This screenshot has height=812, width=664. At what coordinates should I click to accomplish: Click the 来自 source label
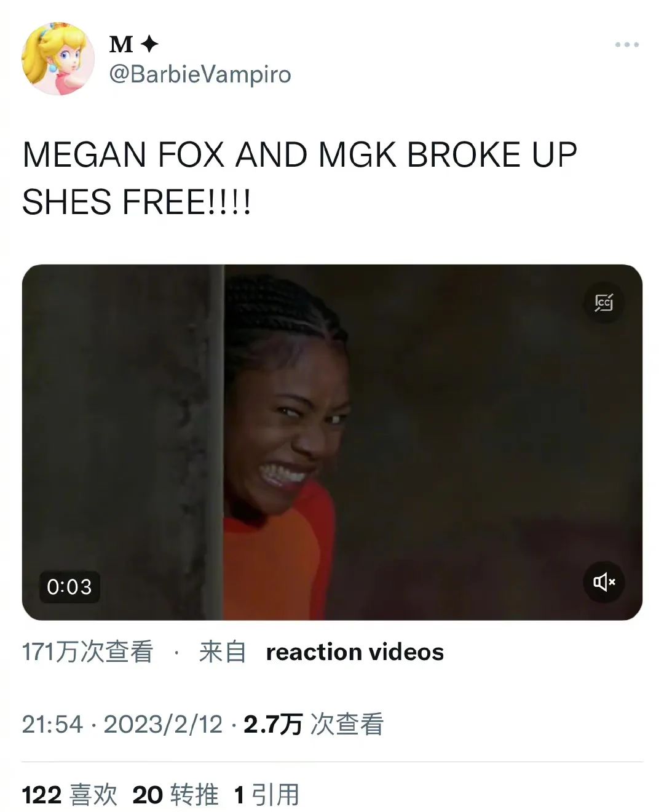223,652
